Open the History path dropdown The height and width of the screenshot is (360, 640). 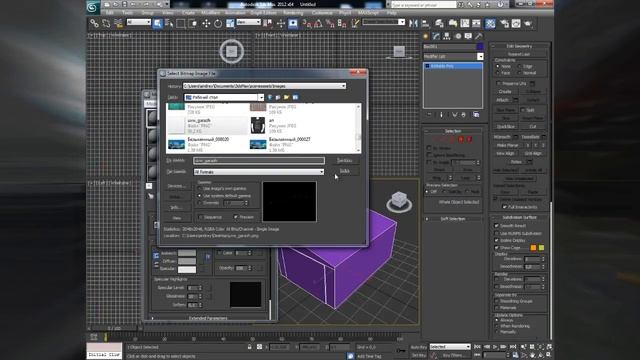(343, 86)
